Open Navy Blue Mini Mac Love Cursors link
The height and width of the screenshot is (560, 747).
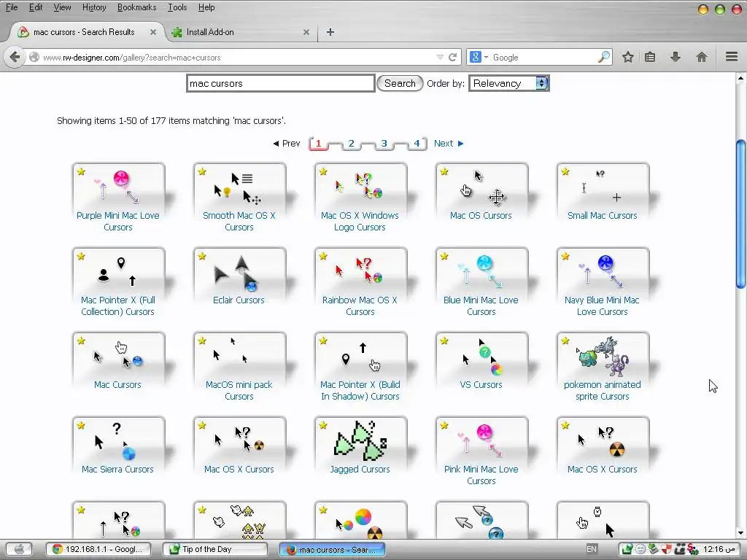602,306
